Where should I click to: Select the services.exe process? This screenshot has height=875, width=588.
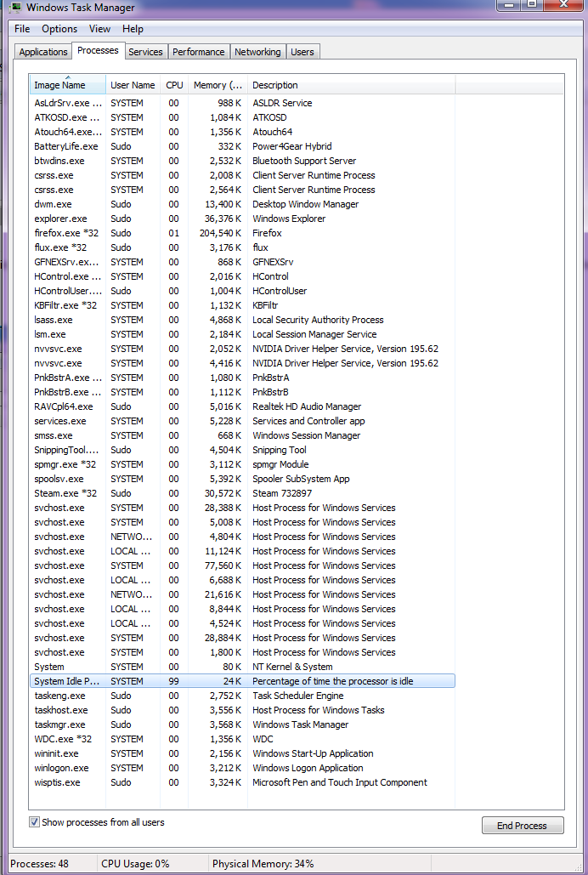(242, 421)
